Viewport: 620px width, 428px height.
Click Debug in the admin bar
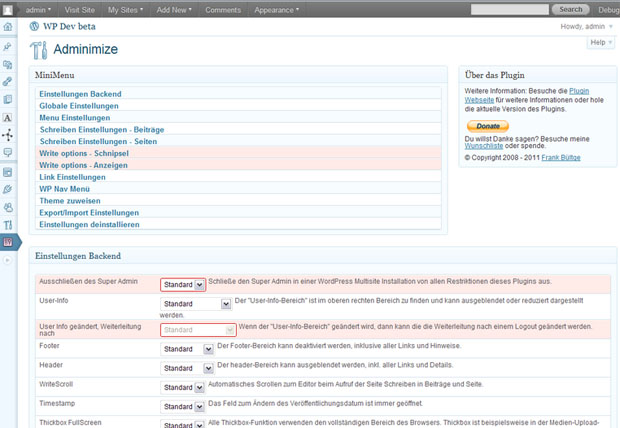coord(608,10)
